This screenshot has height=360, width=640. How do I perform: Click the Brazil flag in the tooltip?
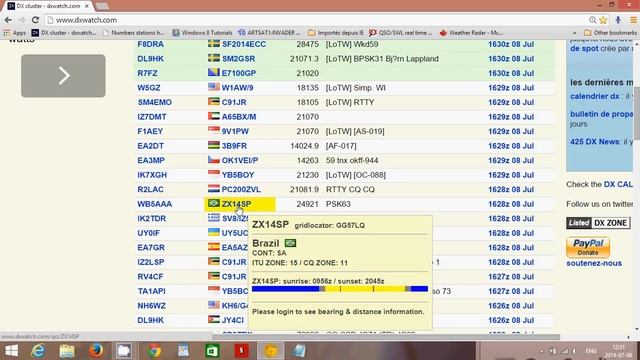click(x=290, y=243)
